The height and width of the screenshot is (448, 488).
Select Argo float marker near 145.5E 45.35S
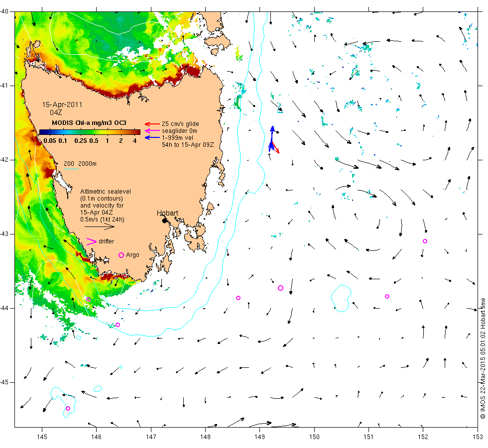click(68, 409)
